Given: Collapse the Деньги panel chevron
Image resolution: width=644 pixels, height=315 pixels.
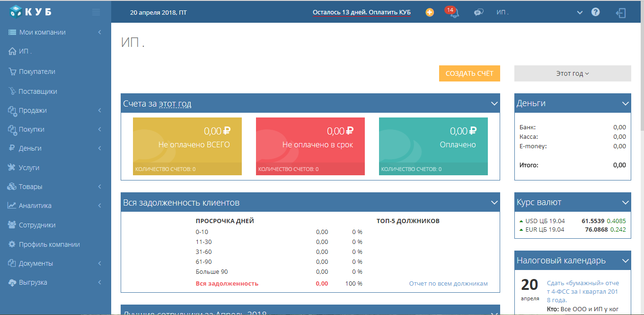Looking at the screenshot, I should click(626, 103).
